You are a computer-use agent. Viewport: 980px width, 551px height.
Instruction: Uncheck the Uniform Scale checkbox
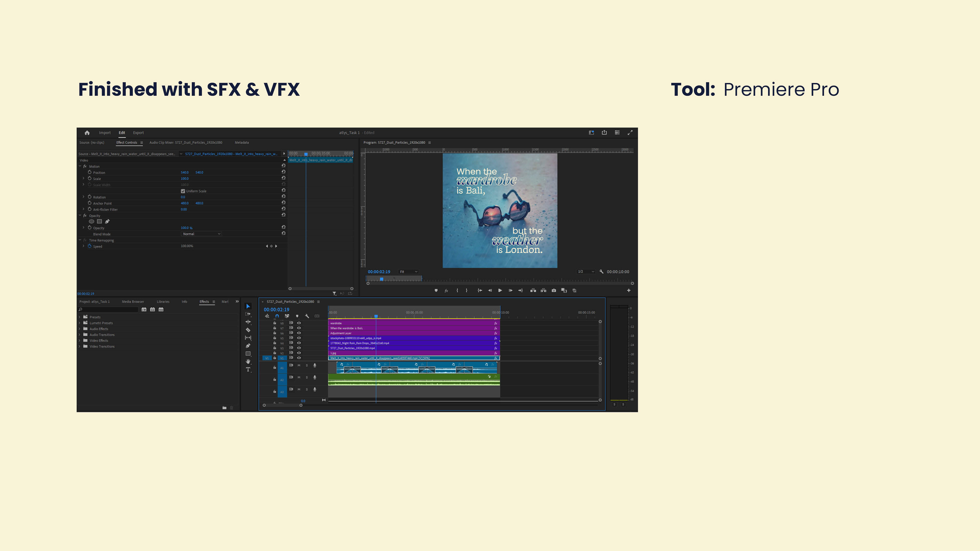pos(183,191)
